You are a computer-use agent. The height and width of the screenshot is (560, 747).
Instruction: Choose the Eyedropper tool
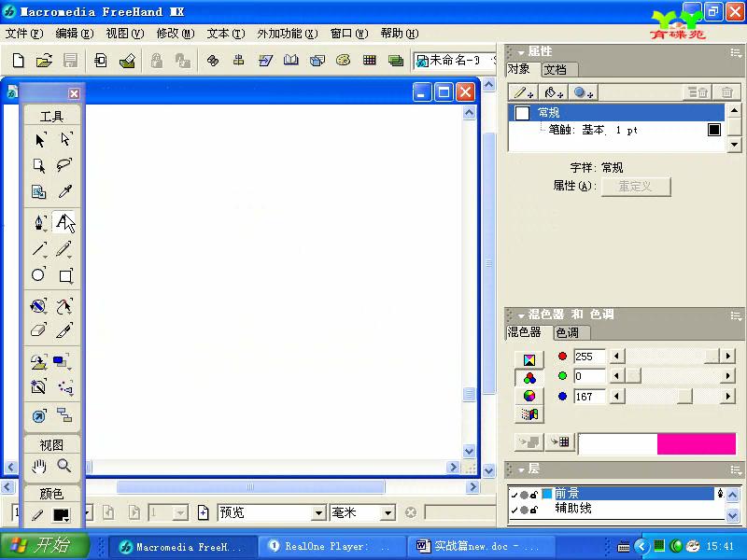[x=64, y=191]
